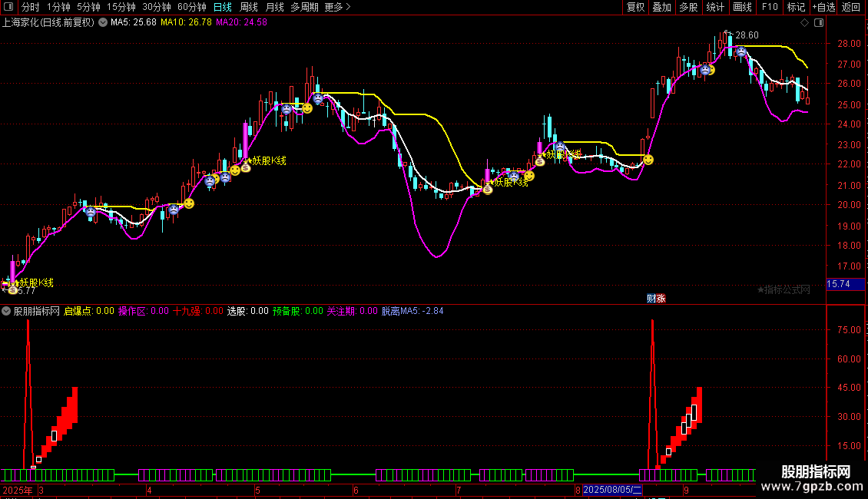Click the smiley signal near 22.00 in August

point(648,160)
